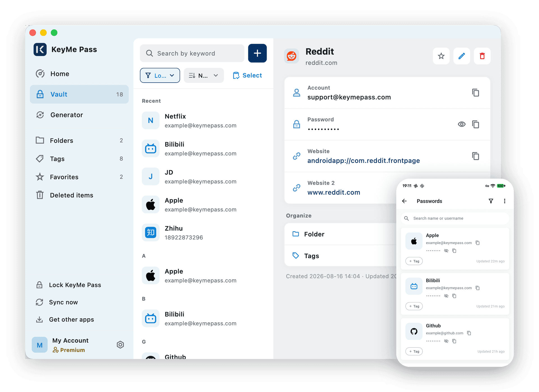539x392 pixels.
Task: Open the three-dot menu on phone
Action: click(x=505, y=201)
